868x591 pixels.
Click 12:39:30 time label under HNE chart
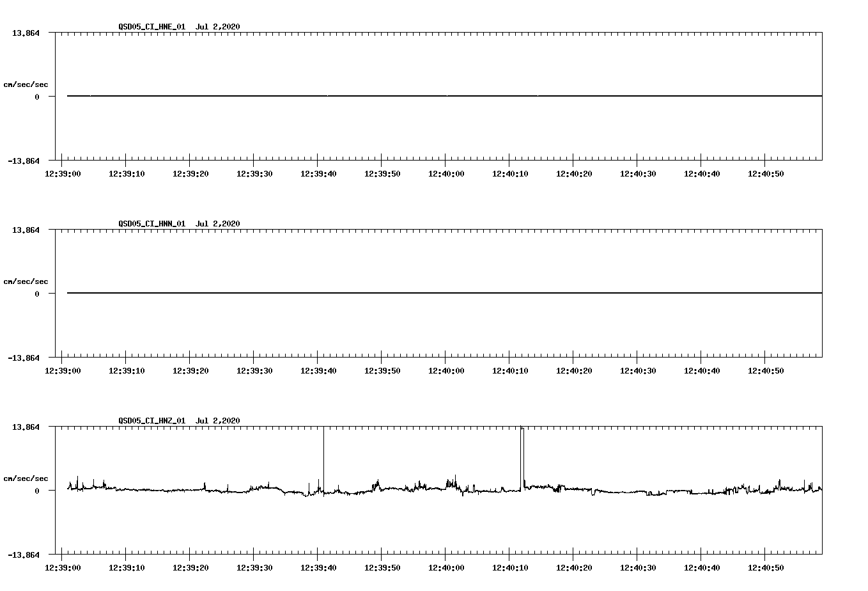click(x=254, y=173)
